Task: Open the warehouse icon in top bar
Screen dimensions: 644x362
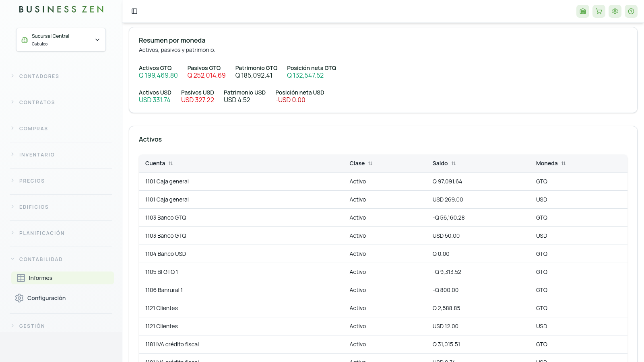Action: (x=583, y=11)
